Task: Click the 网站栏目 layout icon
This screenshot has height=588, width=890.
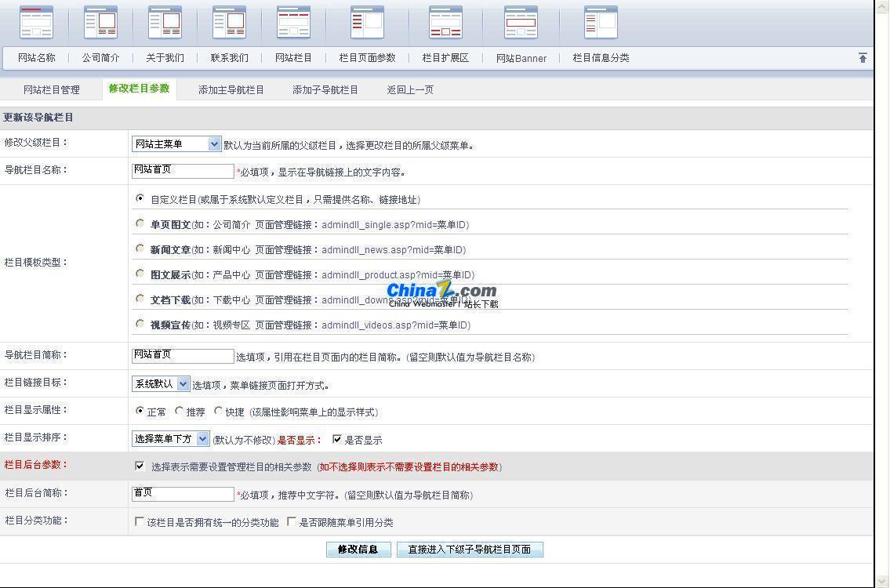Action: coord(293,22)
